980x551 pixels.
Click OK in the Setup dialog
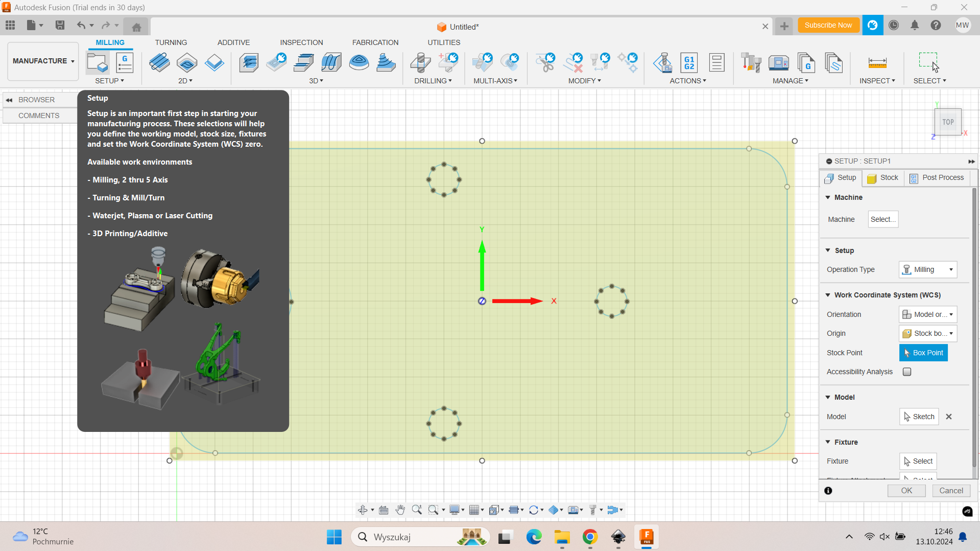pyautogui.click(x=906, y=491)
